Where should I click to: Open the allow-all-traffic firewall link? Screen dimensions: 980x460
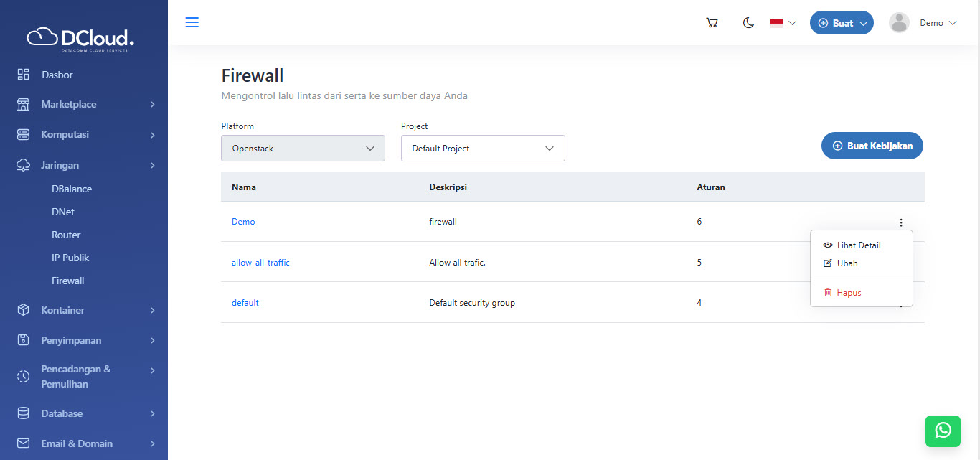pos(260,263)
